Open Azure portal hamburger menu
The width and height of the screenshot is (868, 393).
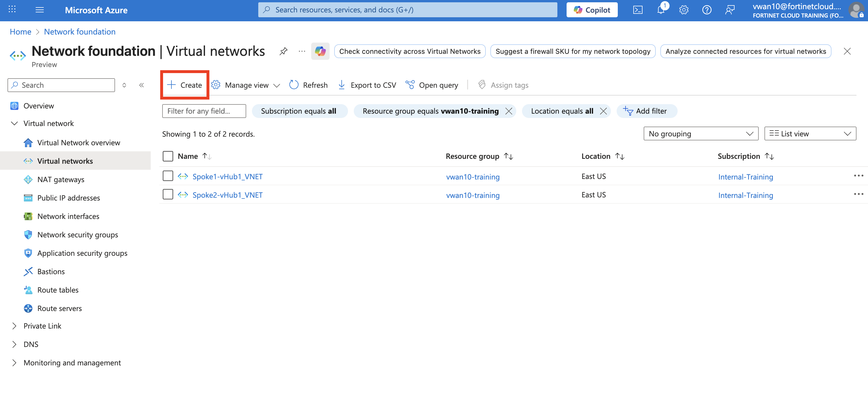coord(40,10)
